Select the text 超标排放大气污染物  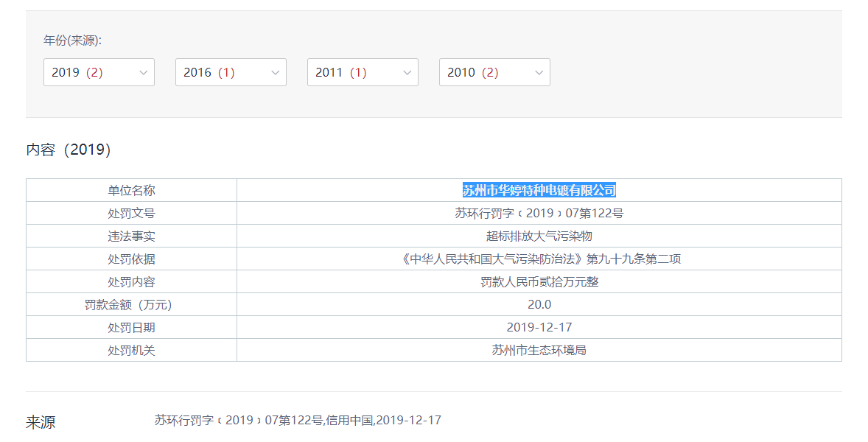click(539, 236)
